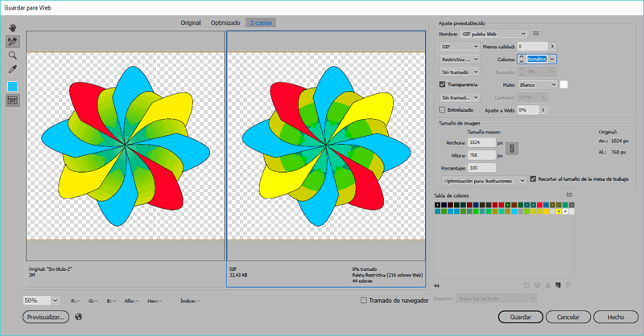The image size is (644, 336).
Task: Toggle slice visibility icon in toolbar
Action: 13,100
